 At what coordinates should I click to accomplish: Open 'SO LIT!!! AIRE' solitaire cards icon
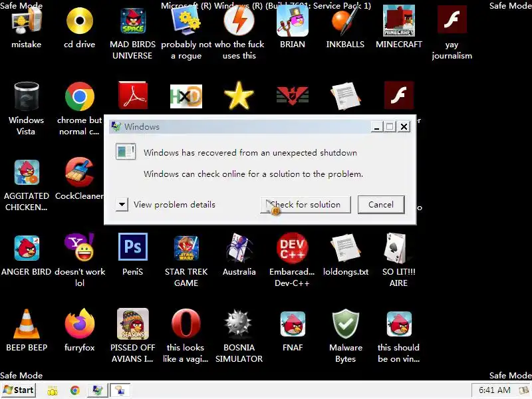(x=396, y=248)
